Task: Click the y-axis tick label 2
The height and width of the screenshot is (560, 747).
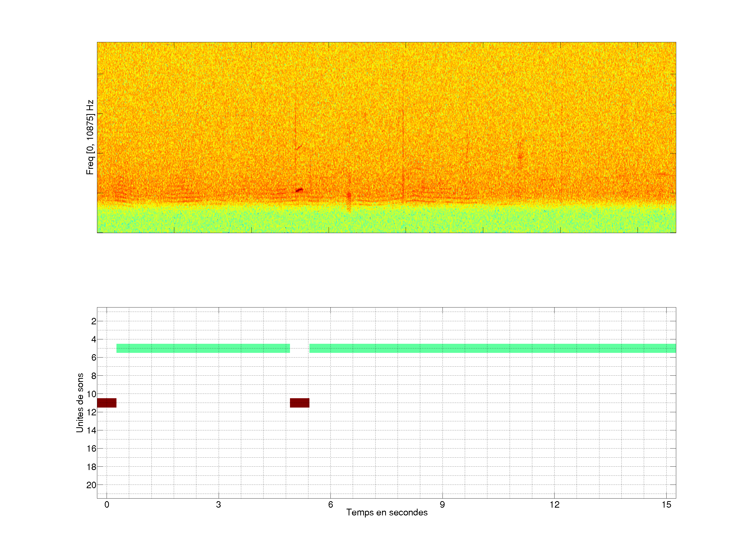Action: (x=94, y=321)
